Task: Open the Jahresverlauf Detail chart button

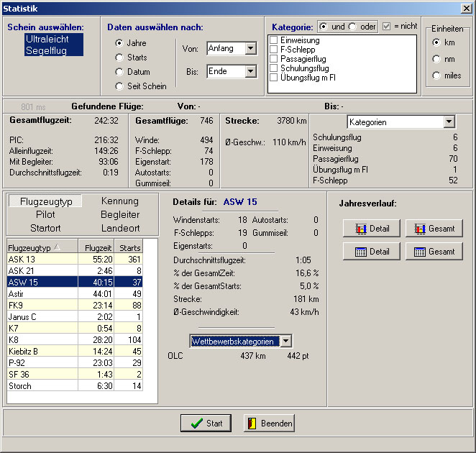Action: pyautogui.click(x=372, y=229)
